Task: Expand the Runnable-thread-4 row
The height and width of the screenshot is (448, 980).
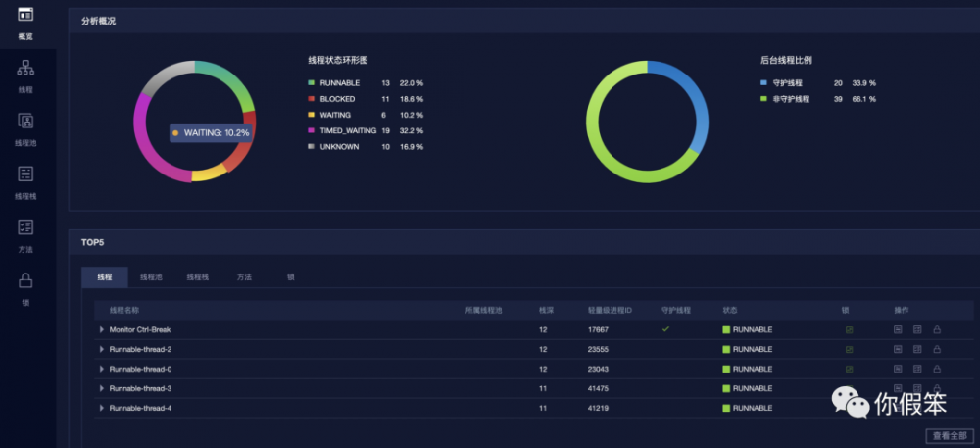Action: pos(102,408)
